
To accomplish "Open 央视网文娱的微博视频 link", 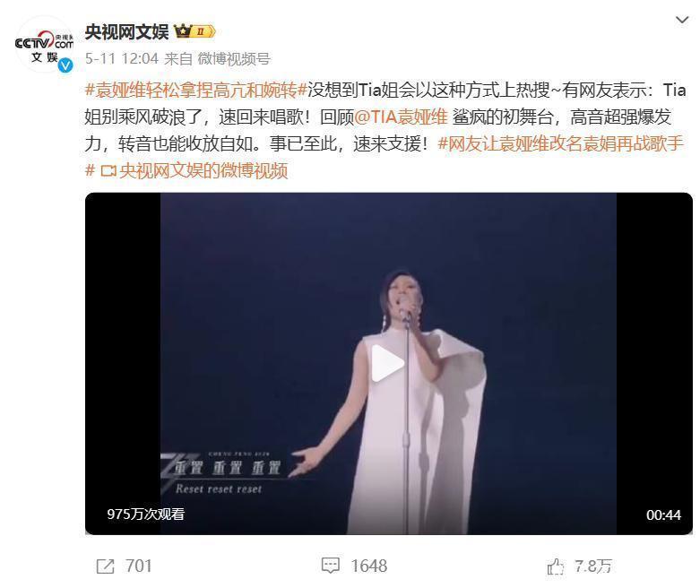I will click(203, 170).
